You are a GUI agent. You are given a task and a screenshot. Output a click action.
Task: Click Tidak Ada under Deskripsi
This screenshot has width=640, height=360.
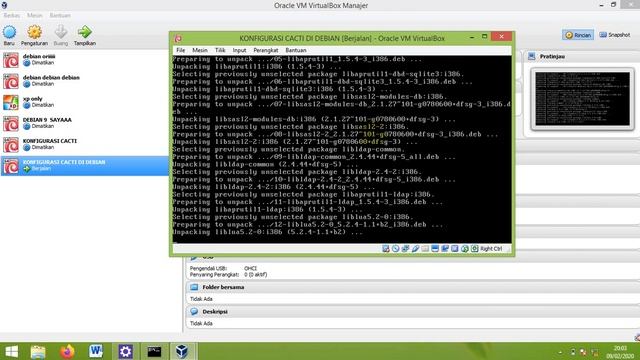pyautogui.click(x=201, y=323)
